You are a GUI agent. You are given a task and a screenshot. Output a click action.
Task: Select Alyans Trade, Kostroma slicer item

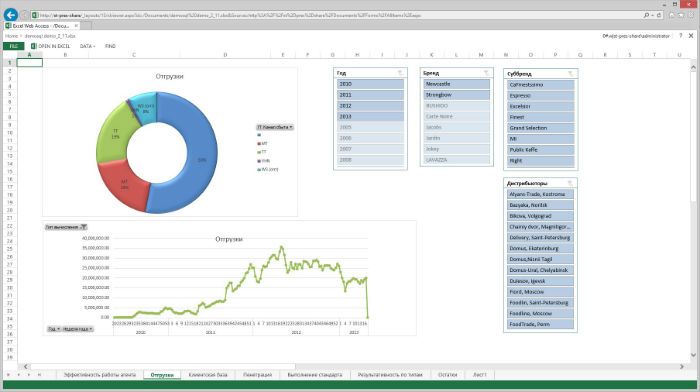(540, 194)
